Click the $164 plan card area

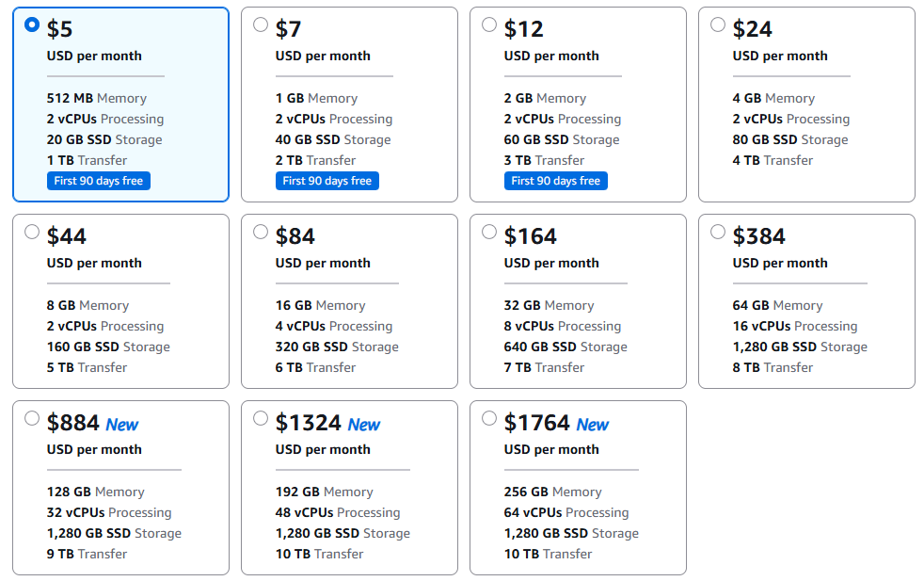[578, 301]
